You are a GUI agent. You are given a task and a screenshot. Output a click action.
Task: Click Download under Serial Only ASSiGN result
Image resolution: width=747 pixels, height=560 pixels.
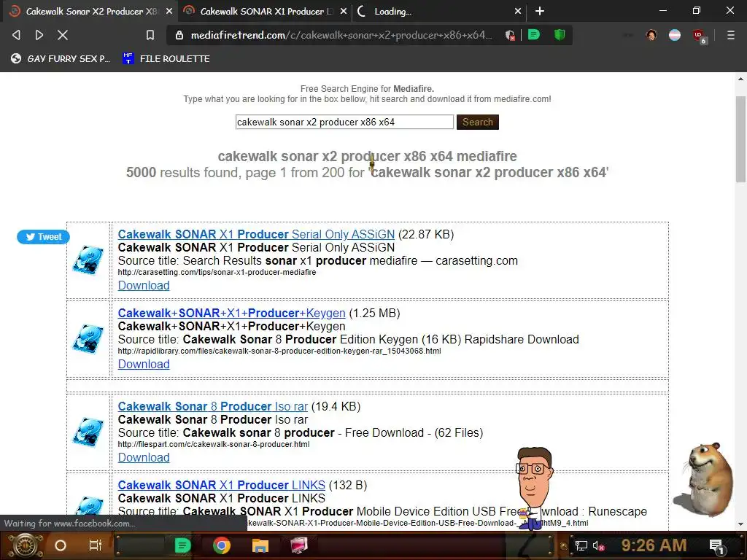point(144,285)
